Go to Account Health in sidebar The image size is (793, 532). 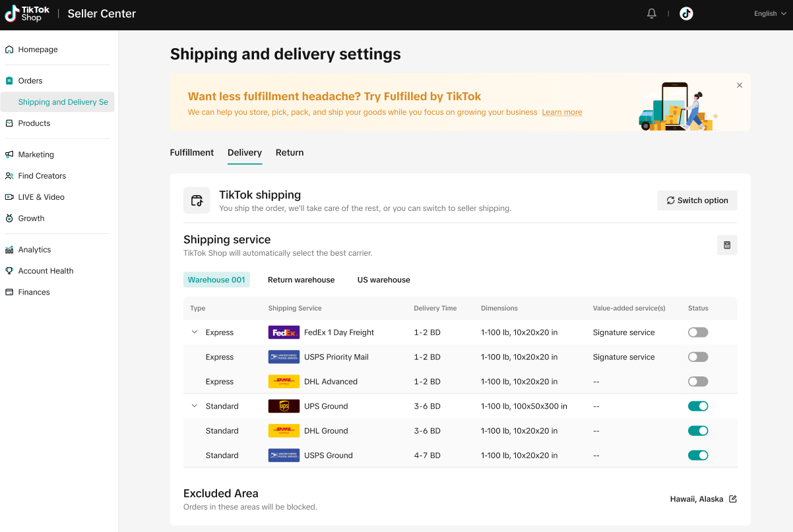46,271
